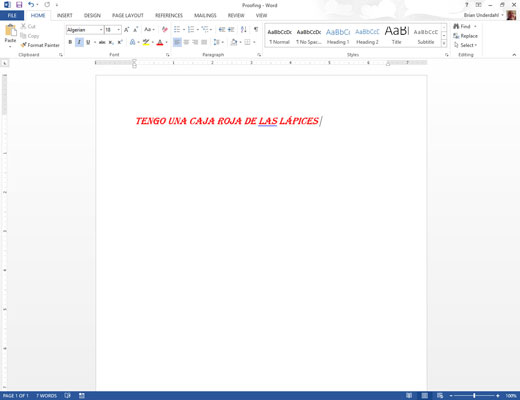Align text left
The width and height of the screenshot is (520, 400).
coord(177,42)
